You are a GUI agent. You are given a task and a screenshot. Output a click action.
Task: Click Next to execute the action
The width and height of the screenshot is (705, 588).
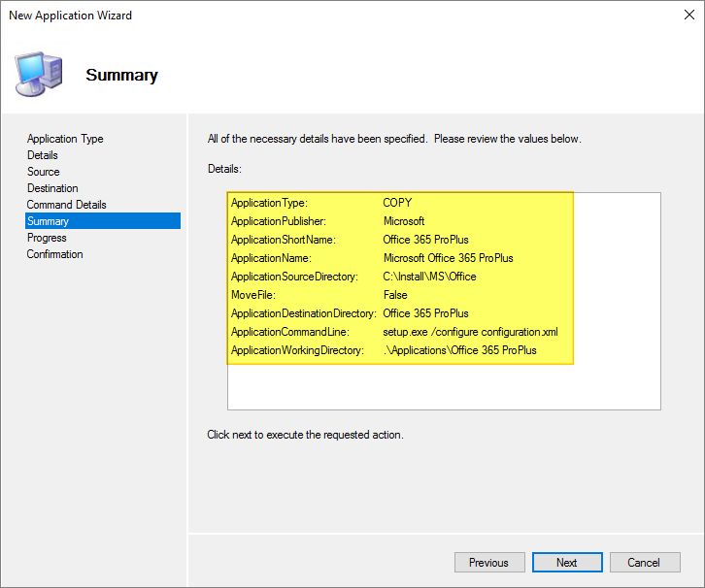566,563
